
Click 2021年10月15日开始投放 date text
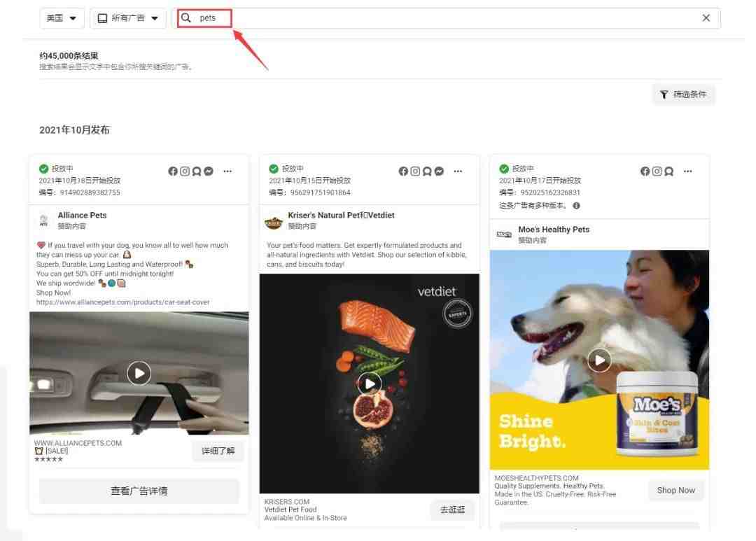(309, 181)
